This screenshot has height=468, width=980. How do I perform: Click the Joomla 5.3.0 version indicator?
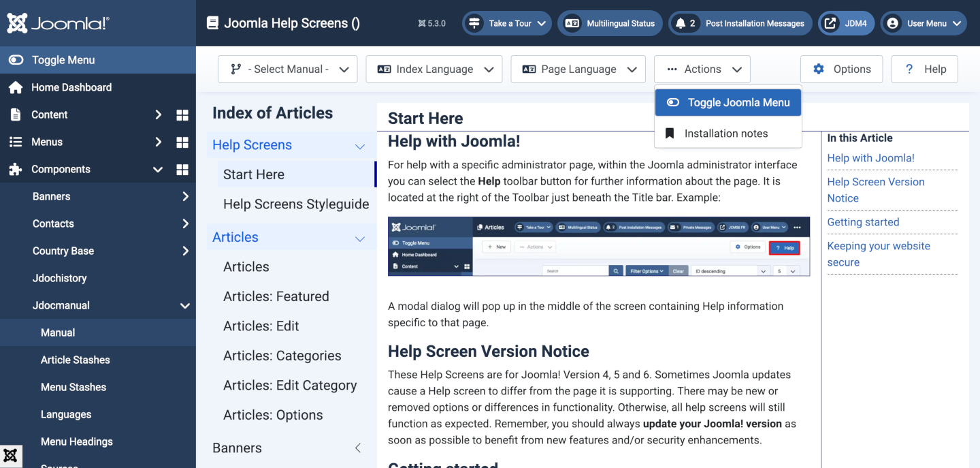click(432, 23)
